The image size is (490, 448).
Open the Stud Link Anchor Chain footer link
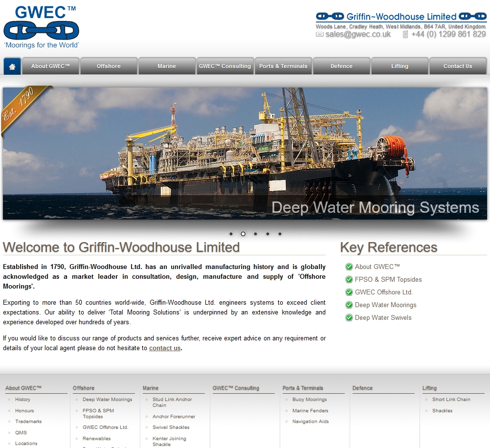click(172, 403)
